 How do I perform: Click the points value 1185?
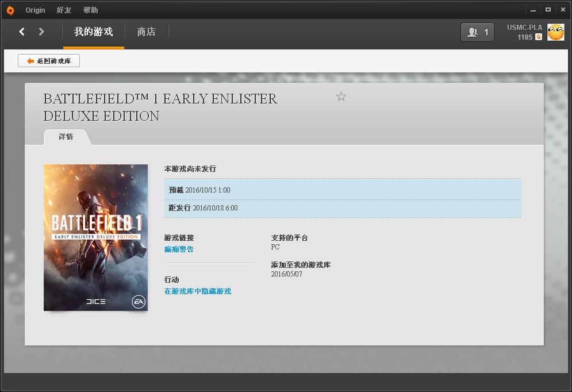click(x=525, y=37)
